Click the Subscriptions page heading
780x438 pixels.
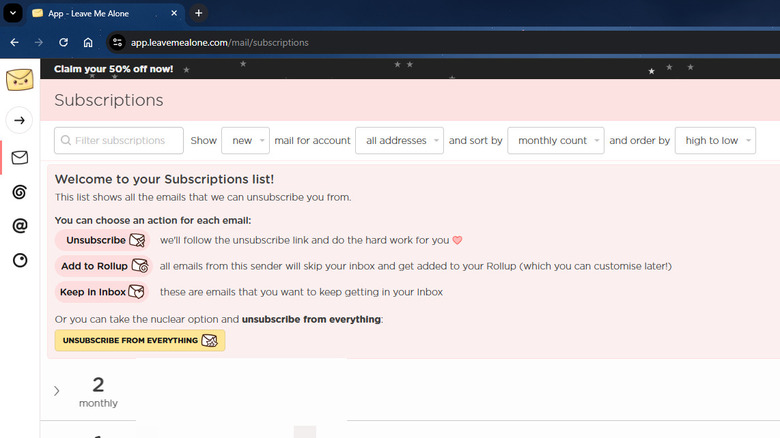(x=108, y=100)
